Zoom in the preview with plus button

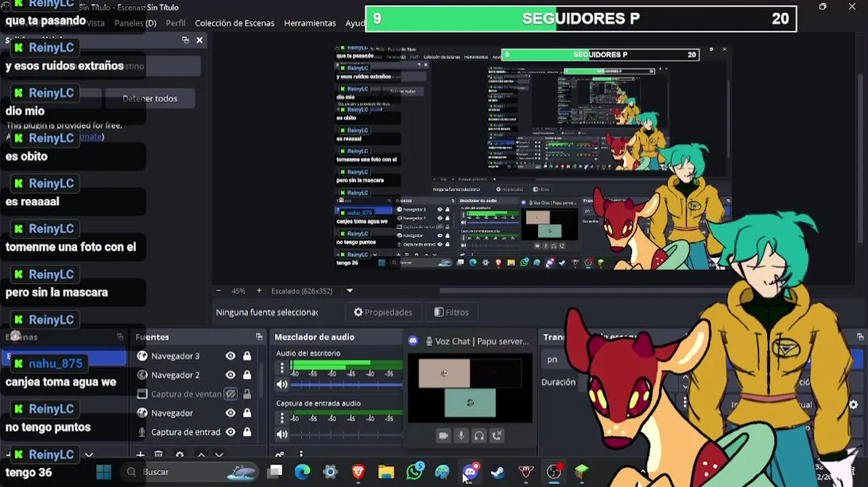pyautogui.click(x=259, y=291)
